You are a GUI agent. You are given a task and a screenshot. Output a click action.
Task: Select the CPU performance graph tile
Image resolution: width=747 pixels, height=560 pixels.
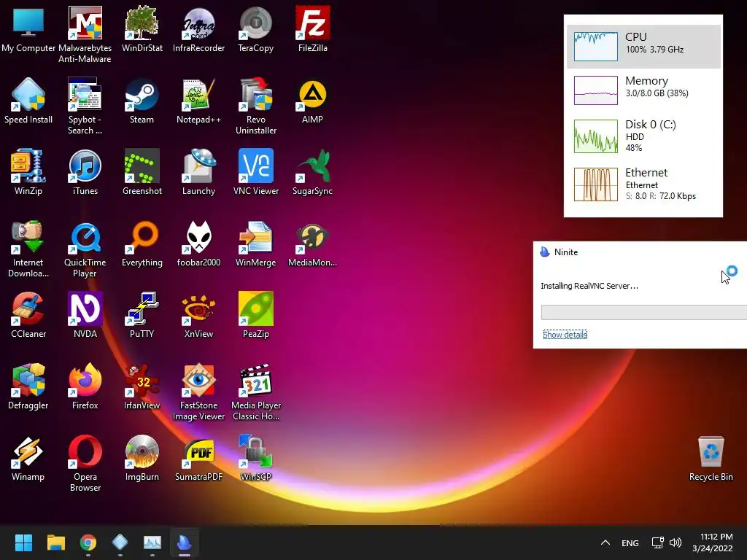(x=643, y=46)
